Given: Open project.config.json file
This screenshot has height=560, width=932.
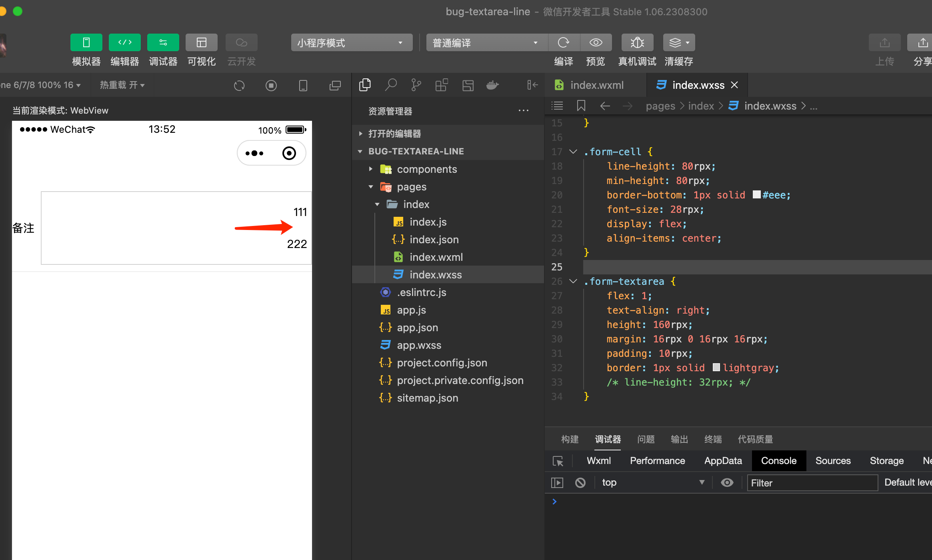Looking at the screenshot, I should click(448, 363).
